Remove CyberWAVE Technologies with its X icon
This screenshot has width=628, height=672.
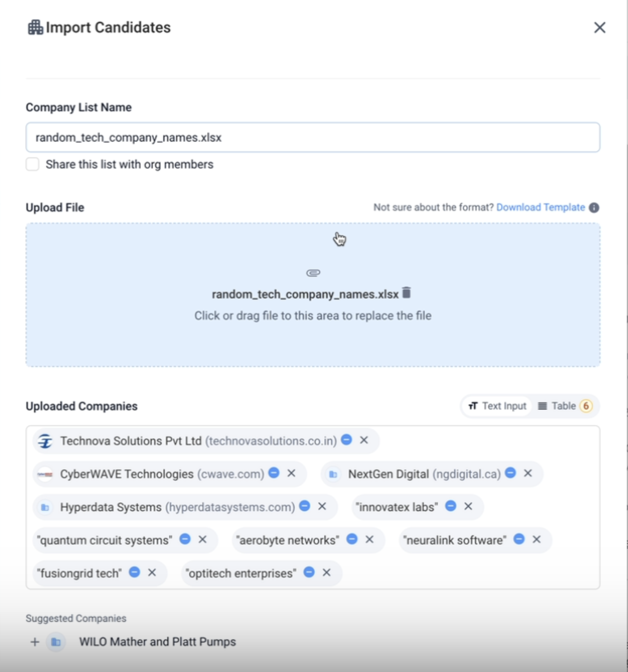tap(291, 473)
